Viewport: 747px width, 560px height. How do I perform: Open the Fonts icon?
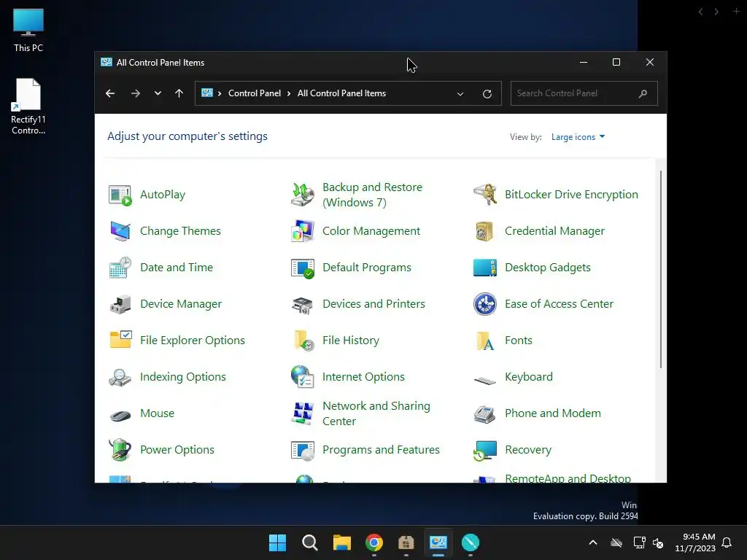(485, 341)
